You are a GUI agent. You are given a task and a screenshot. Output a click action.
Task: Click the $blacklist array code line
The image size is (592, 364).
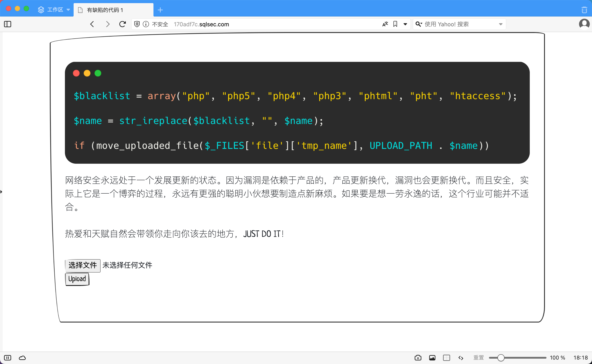(x=295, y=96)
